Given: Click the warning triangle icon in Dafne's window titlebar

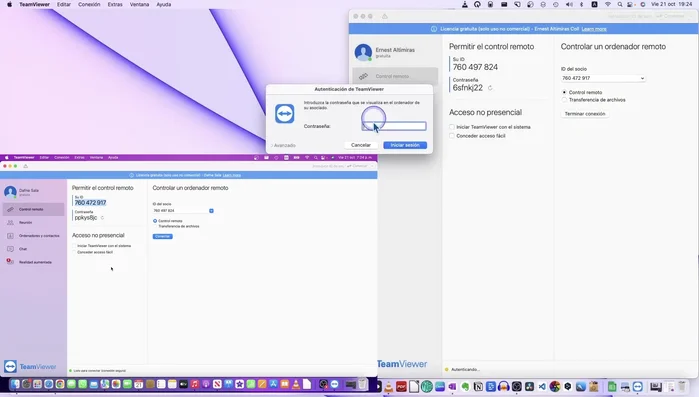Looking at the screenshot, I should pos(25,166).
